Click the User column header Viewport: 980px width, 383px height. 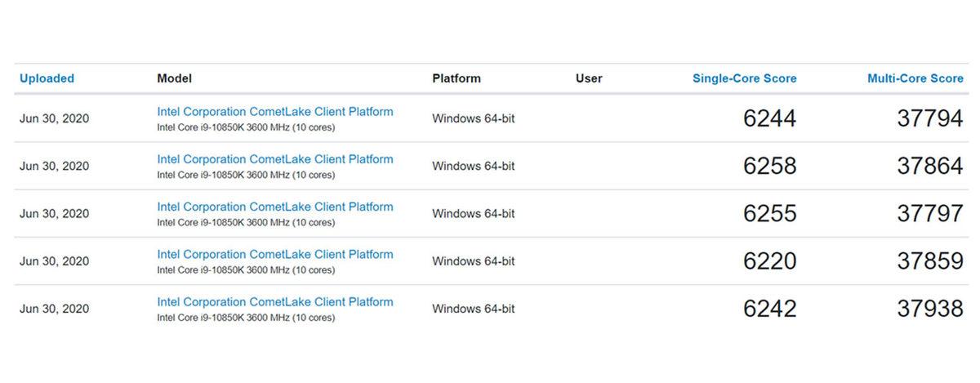pos(589,78)
